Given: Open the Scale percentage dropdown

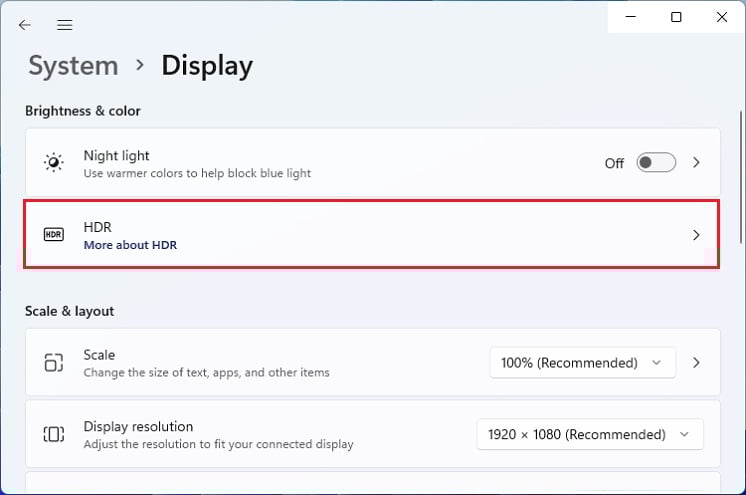Looking at the screenshot, I should click(582, 362).
